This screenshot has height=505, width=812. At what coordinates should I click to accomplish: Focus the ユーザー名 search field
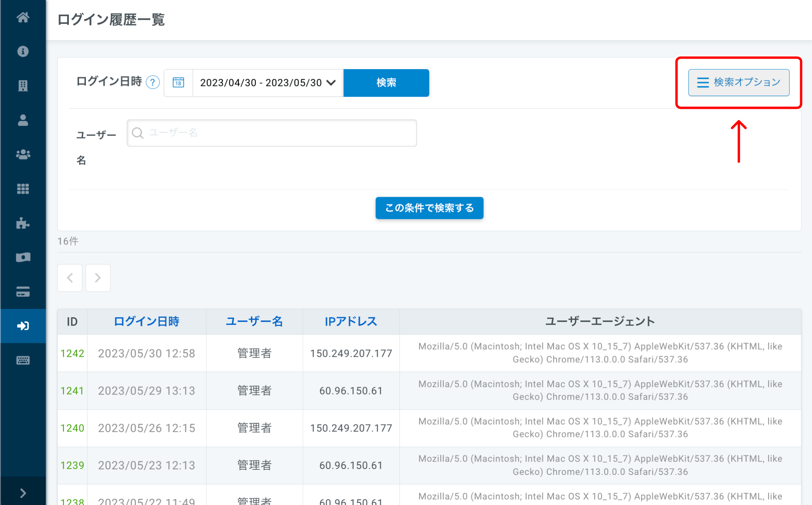pyautogui.click(x=272, y=133)
